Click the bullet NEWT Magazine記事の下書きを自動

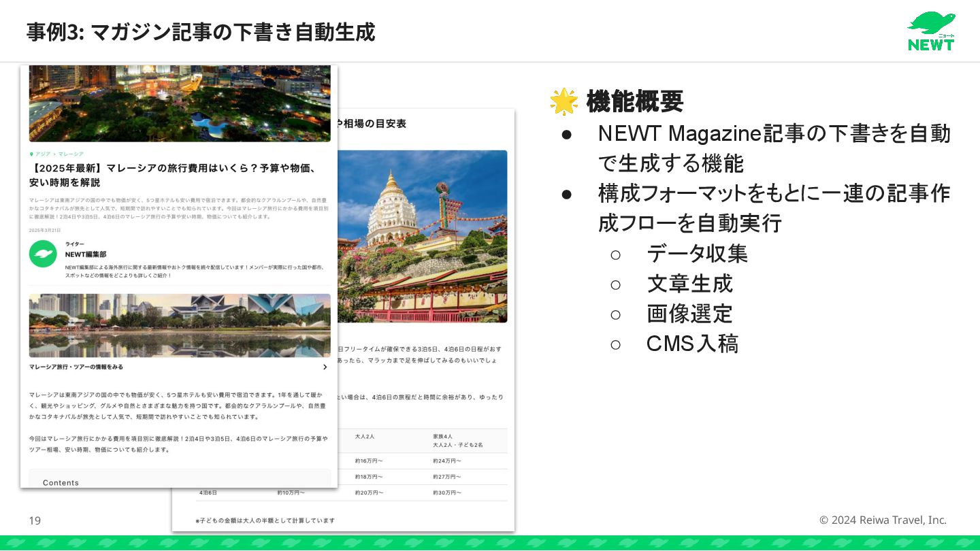click(x=774, y=148)
